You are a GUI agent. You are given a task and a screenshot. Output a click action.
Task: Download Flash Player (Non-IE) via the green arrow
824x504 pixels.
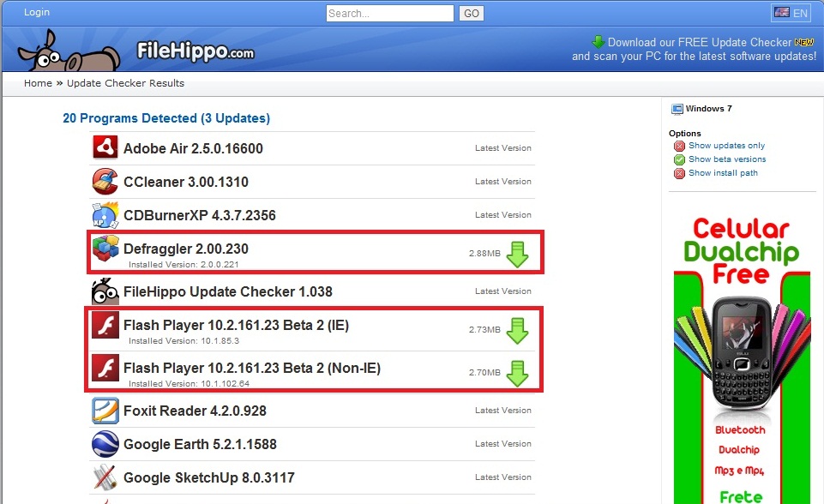pos(518,374)
